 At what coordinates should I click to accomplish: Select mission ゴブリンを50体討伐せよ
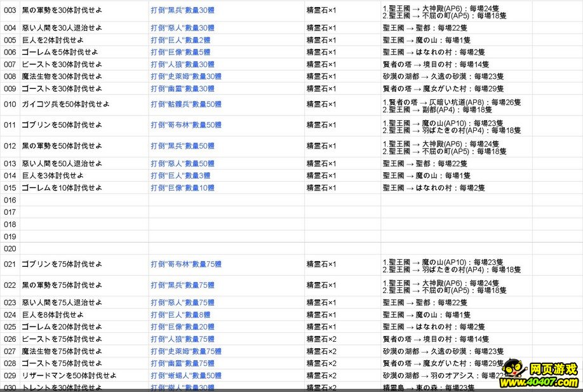click(62, 125)
